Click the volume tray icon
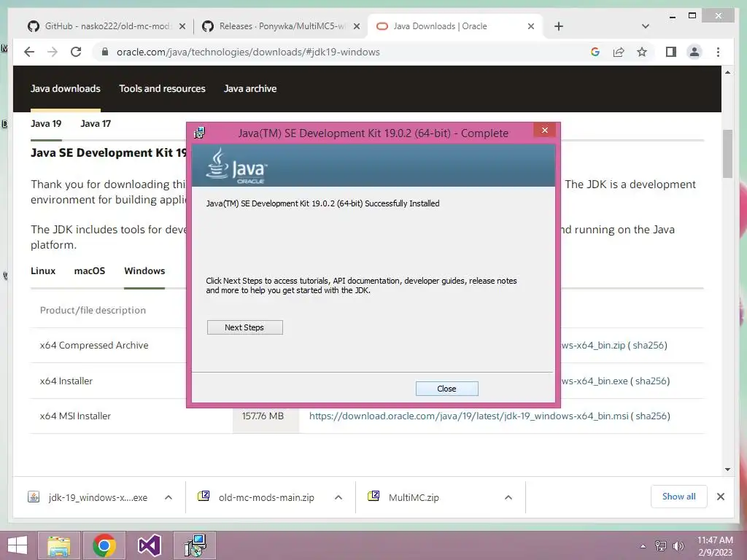Screen dimensions: 747x560 pos(678,545)
